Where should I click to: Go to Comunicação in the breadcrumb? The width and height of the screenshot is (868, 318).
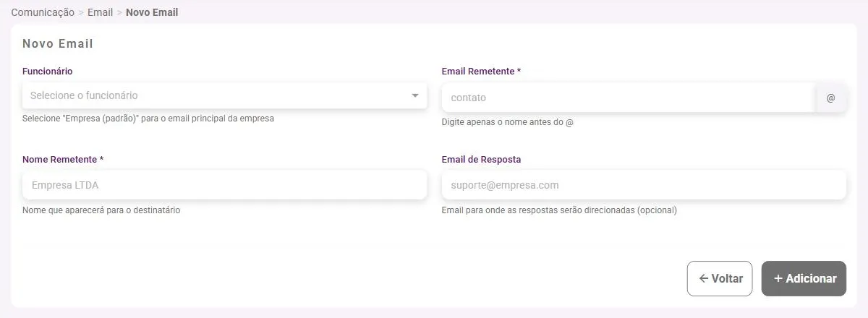point(43,12)
